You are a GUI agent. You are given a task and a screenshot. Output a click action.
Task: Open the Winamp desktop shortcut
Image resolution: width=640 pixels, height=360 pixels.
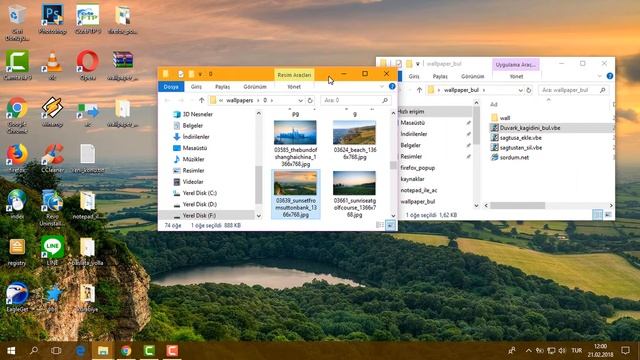[52, 111]
